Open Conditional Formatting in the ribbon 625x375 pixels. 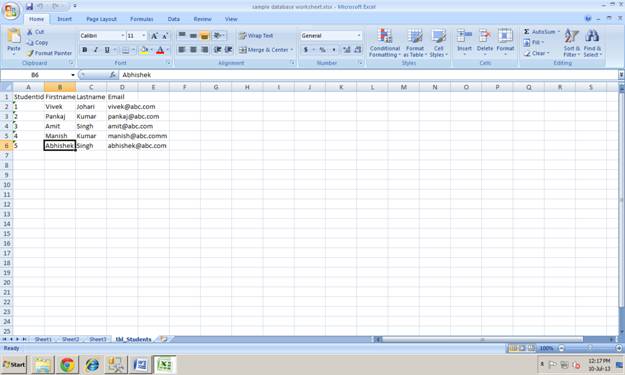pos(385,43)
